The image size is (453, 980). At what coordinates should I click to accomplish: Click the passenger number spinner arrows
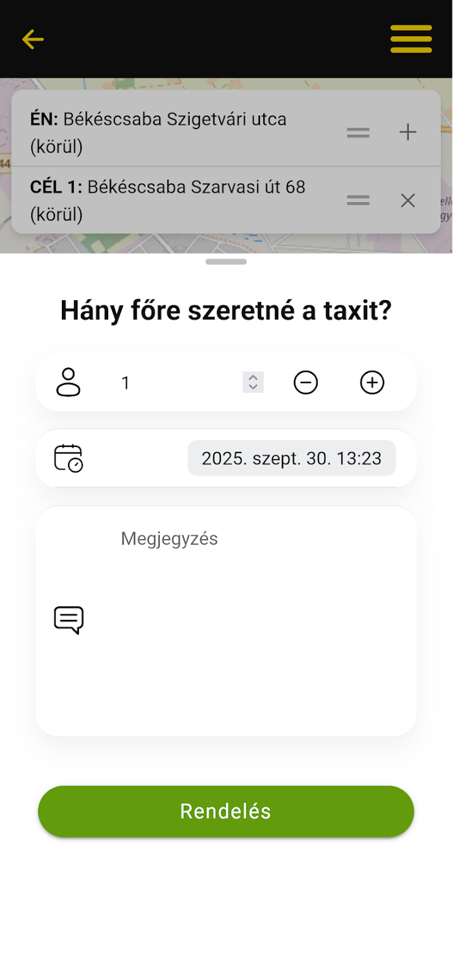[x=253, y=382]
